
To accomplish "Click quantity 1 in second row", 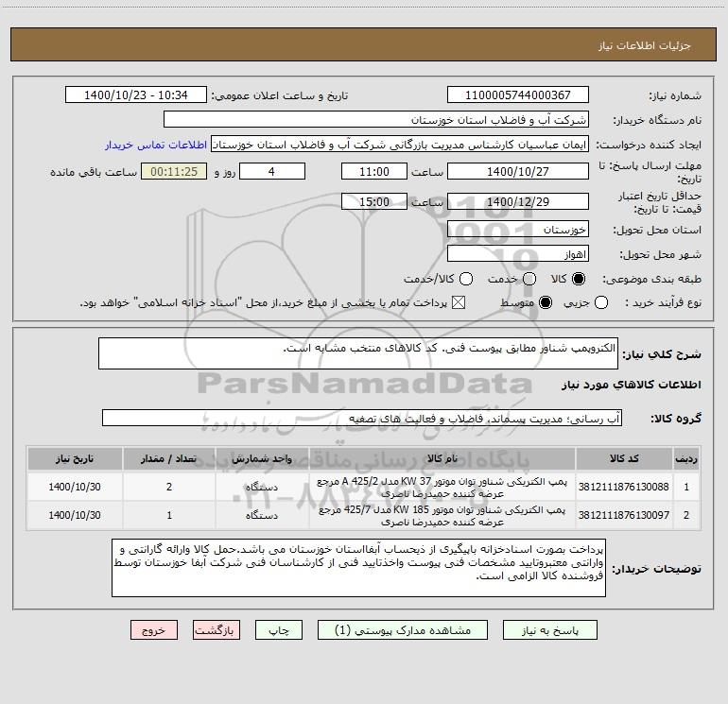I will 169,515.
